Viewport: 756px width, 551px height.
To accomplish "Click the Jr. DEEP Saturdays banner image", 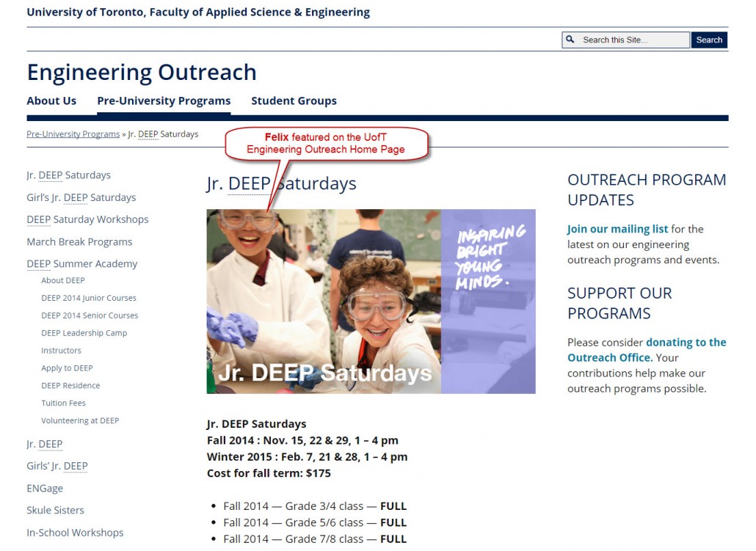I will tap(371, 302).
